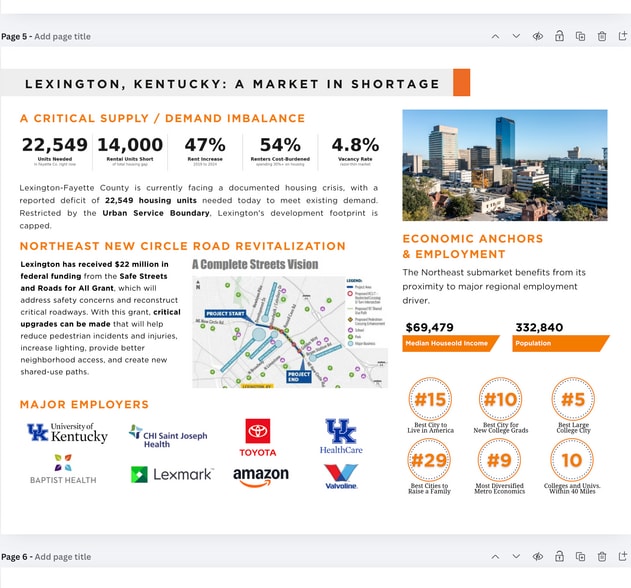Select the Amazon logo

261,476
